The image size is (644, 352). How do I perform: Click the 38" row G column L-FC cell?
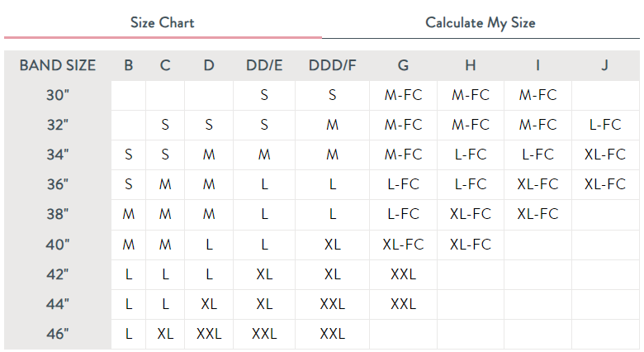(403, 214)
